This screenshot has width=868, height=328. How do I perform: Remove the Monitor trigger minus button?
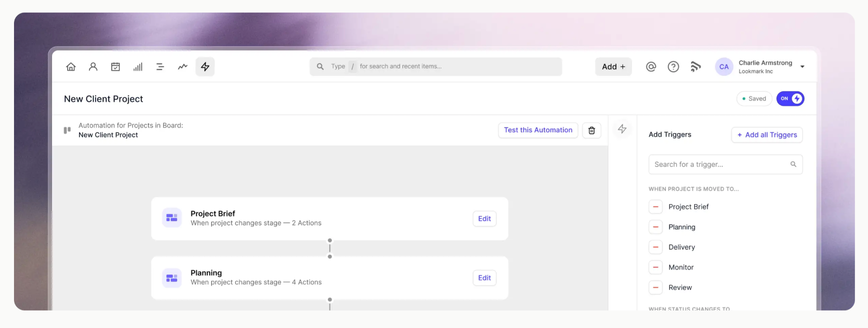pos(656,267)
